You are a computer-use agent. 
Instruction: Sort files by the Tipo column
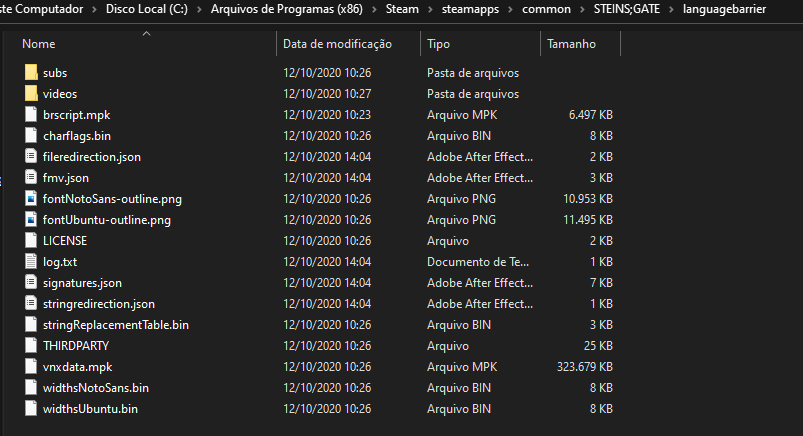pos(438,44)
